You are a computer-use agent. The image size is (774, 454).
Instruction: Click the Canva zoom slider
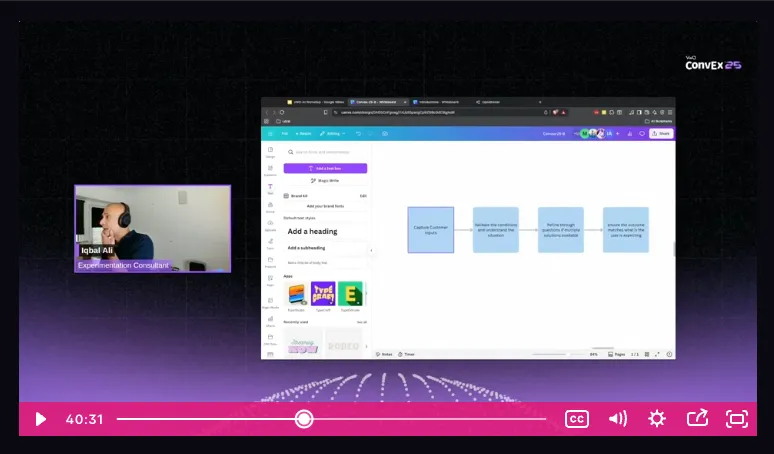click(558, 354)
